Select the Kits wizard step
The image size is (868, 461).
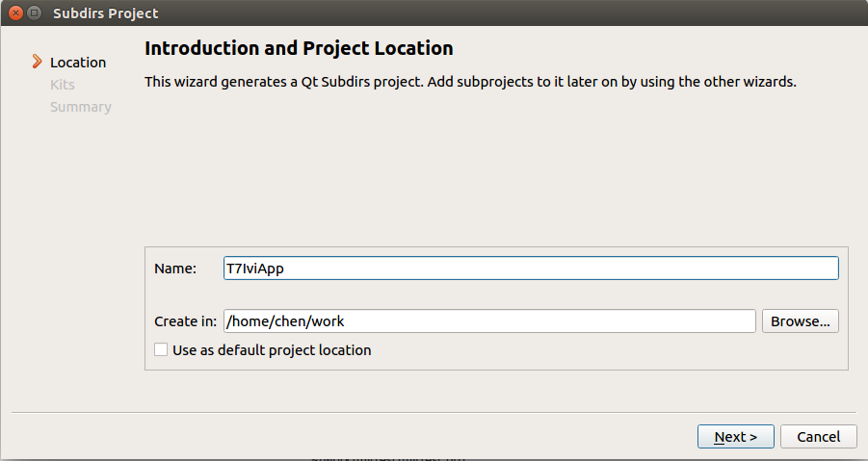coord(63,85)
